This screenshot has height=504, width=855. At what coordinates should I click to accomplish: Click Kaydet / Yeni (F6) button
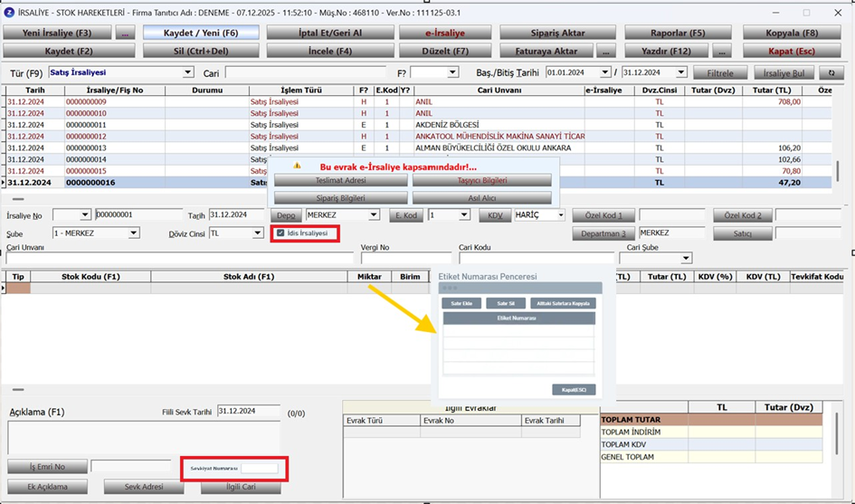click(x=201, y=33)
